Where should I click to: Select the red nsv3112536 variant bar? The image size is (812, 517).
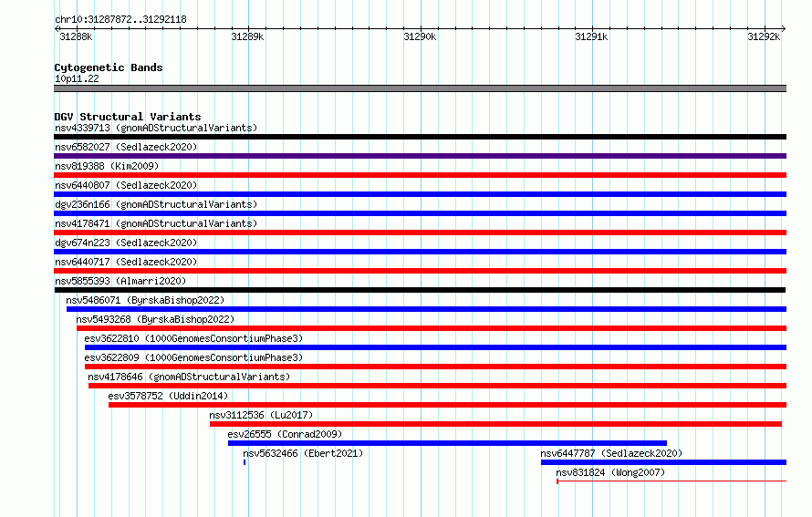[x=495, y=424]
